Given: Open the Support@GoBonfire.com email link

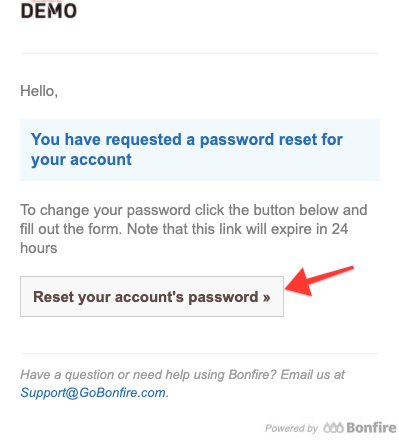Looking at the screenshot, I should tap(93, 393).
